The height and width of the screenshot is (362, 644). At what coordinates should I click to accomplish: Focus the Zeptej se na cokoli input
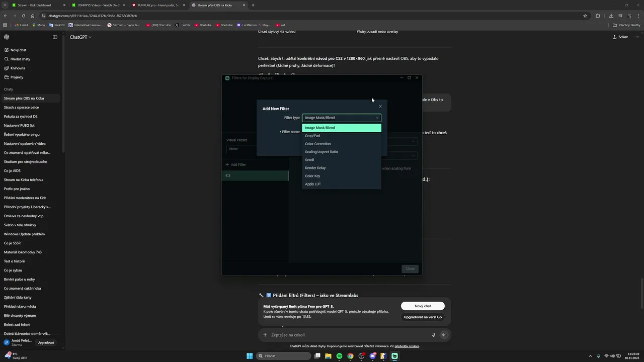tap(347, 335)
